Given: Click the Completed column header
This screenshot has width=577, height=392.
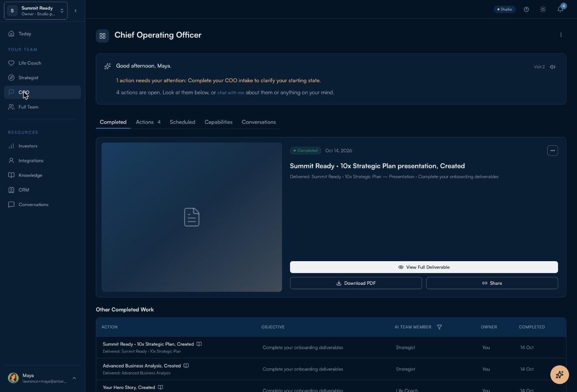Looking at the screenshot, I should pos(532,327).
